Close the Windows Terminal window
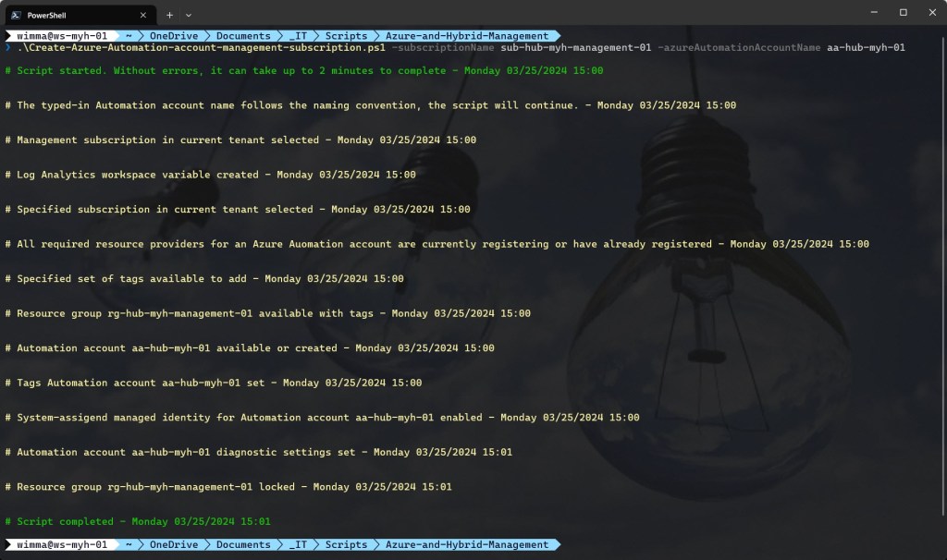The height and width of the screenshot is (560, 947). 931,13
